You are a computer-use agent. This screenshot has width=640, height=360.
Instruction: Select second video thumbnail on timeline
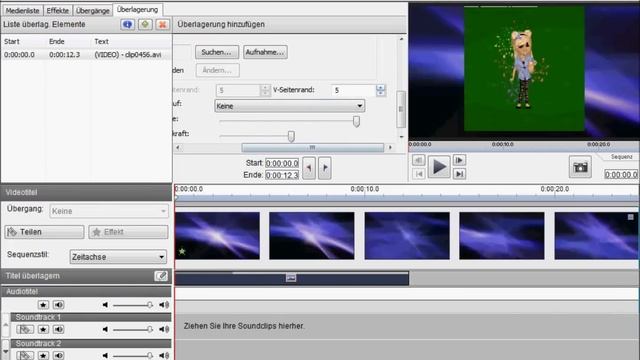312,236
